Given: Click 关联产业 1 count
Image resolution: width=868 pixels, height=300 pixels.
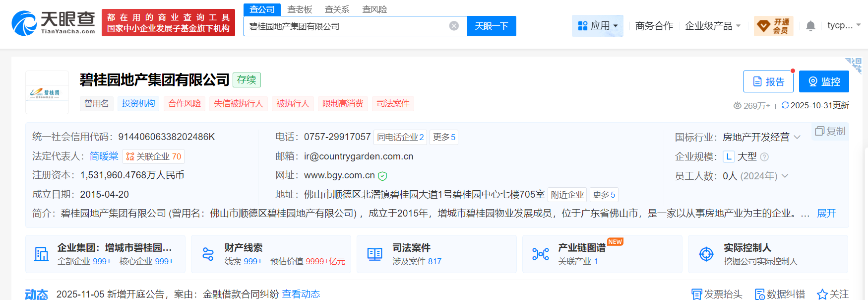Looking at the screenshot, I should tap(578, 261).
